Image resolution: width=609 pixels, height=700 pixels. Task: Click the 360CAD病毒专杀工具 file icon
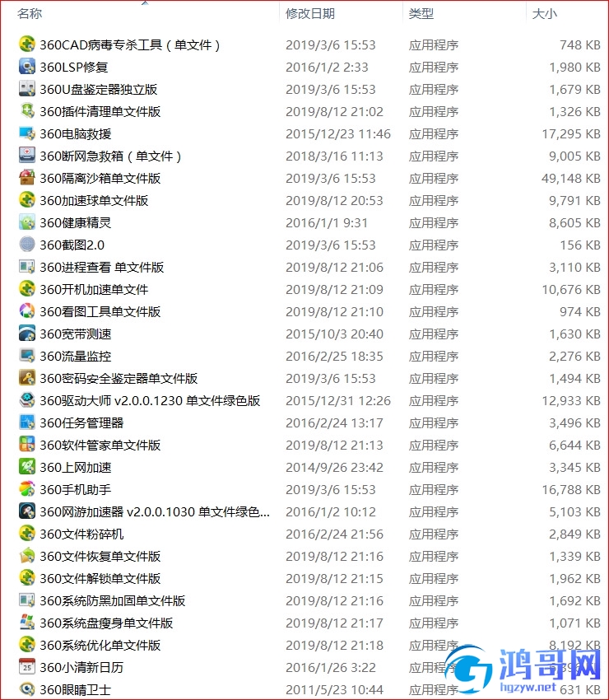[x=27, y=44]
